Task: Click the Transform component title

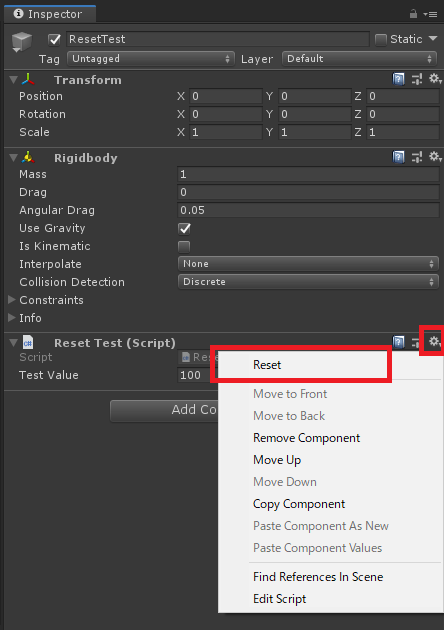Action: point(88,80)
